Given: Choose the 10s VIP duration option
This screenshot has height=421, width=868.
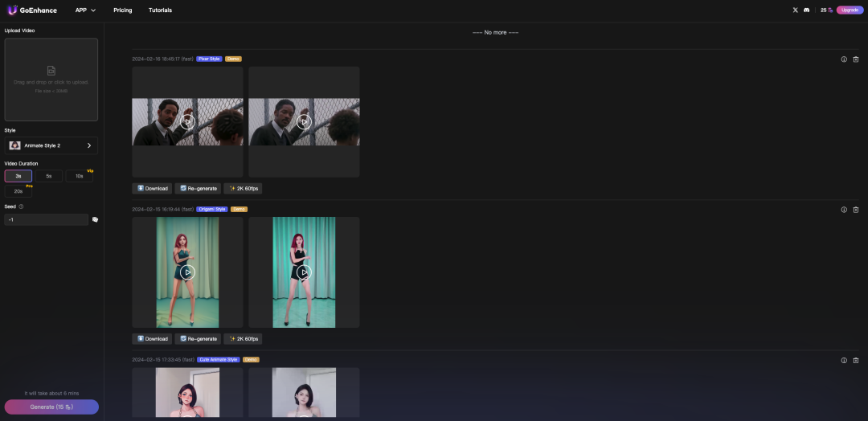Looking at the screenshot, I should (79, 176).
